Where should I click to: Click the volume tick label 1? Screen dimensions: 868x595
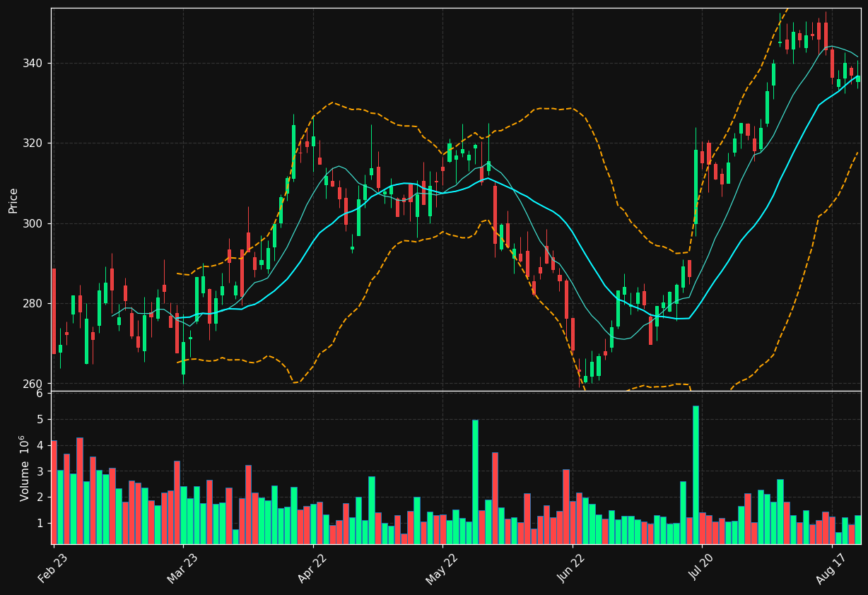40,524
